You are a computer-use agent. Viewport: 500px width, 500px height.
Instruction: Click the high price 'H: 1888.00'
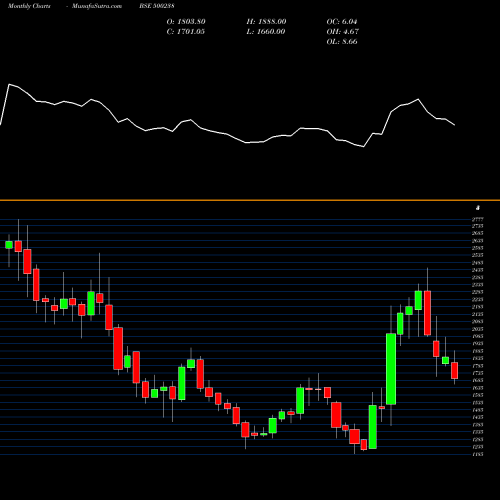(266, 22)
